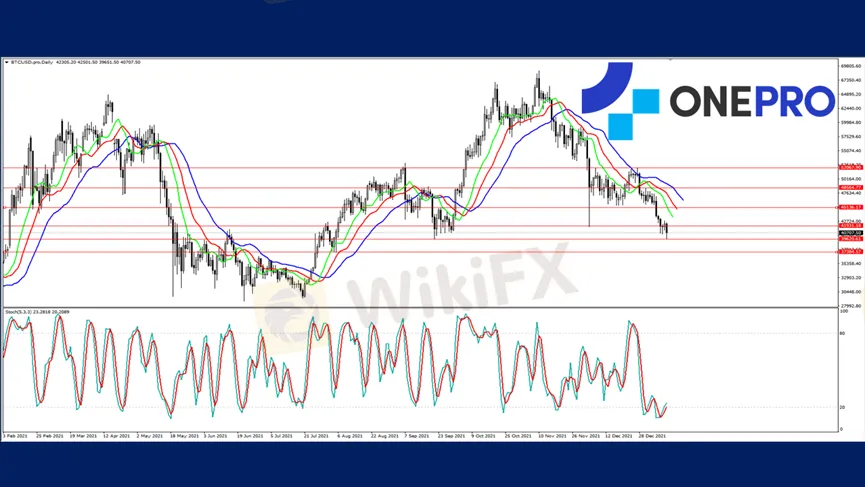The height and width of the screenshot is (487, 865).
Task: Click the 57529.60 price axis label
Action: [x=851, y=136]
